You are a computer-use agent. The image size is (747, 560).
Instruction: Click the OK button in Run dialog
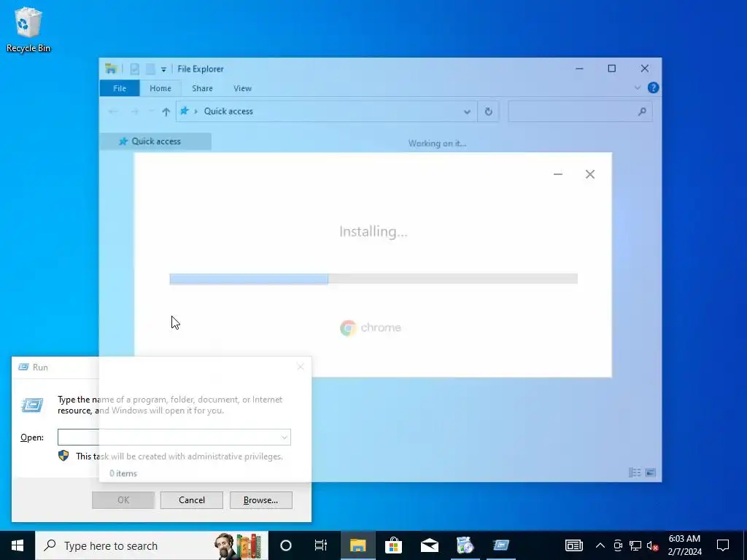[123, 500]
